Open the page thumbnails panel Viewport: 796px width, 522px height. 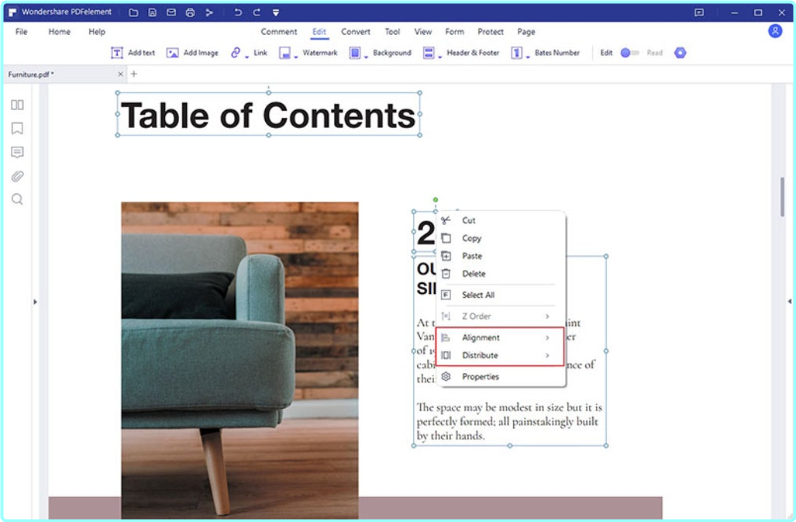pos(17,105)
